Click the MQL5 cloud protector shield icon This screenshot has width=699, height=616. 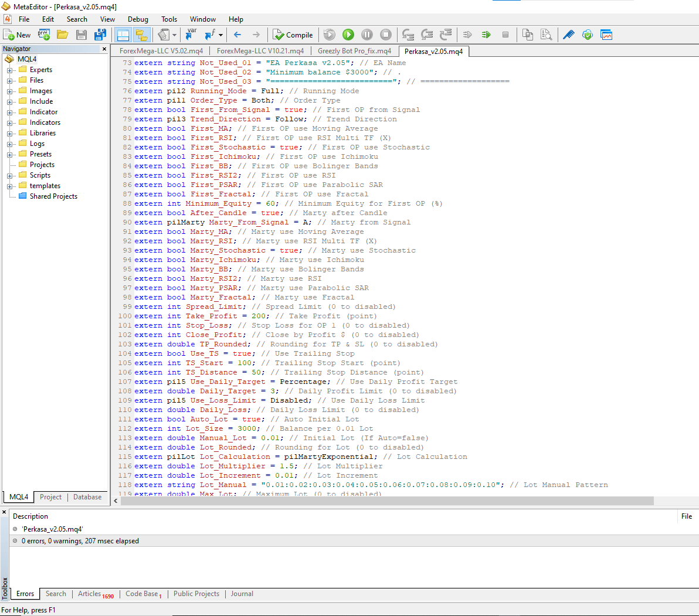tap(588, 35)
